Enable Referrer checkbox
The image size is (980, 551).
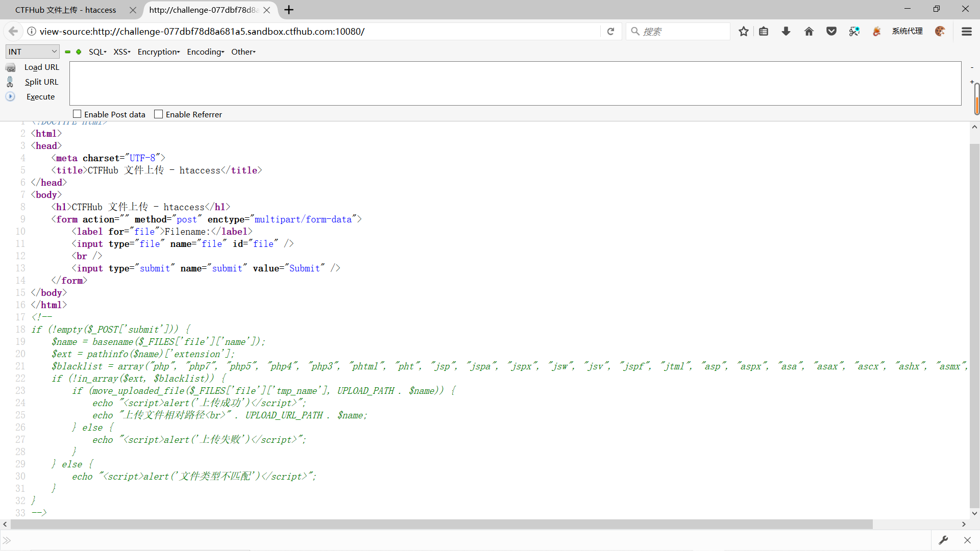(x=159, y=114)
